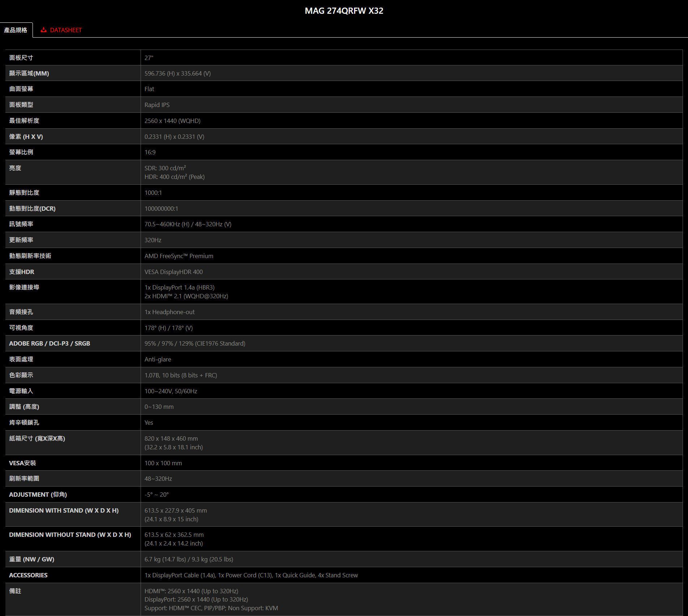Viewport: 688px width, 616px height.
Task: Select the 面板尺寸 row label
Action: (21, 58)
